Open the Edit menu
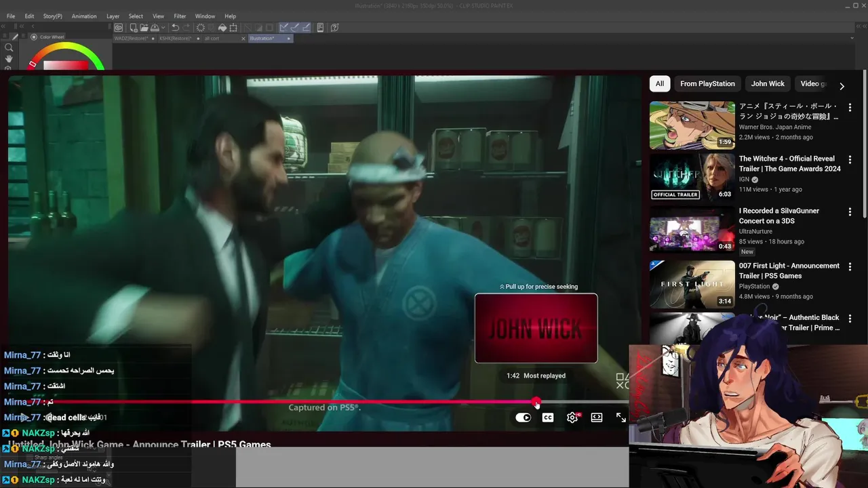868x488 pixels. click(x=29, y=16)
